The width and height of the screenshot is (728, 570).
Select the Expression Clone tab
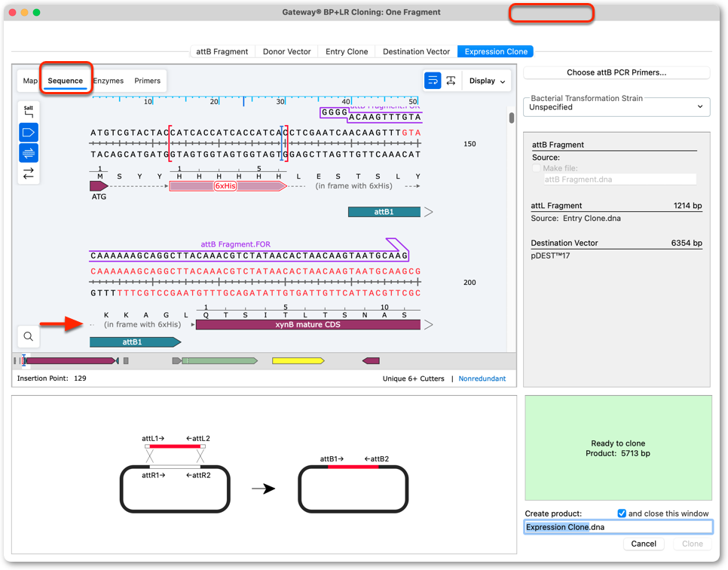[496, 51]
